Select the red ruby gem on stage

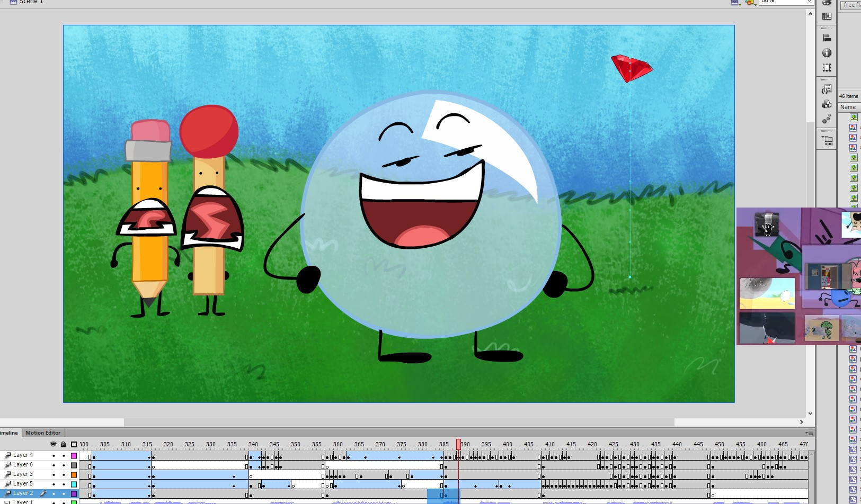click(632, 68)
